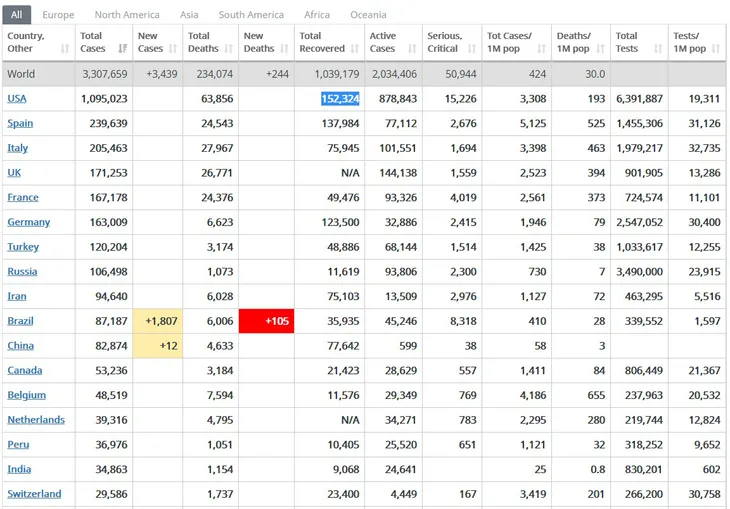The width and height of the screenshot is (730, 509).
Task: Follow the China link
Action: click(20, 346)
